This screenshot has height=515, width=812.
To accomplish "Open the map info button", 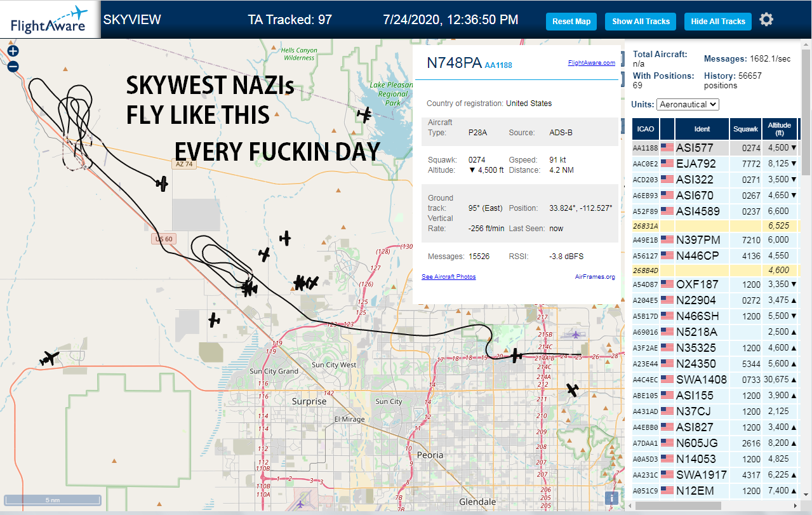I will (611, 498).
